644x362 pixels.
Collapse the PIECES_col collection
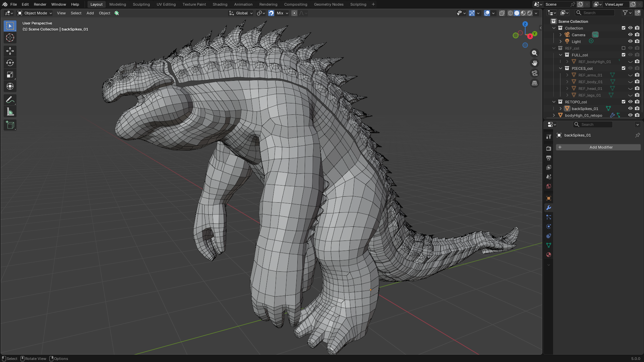coord(560,68)
